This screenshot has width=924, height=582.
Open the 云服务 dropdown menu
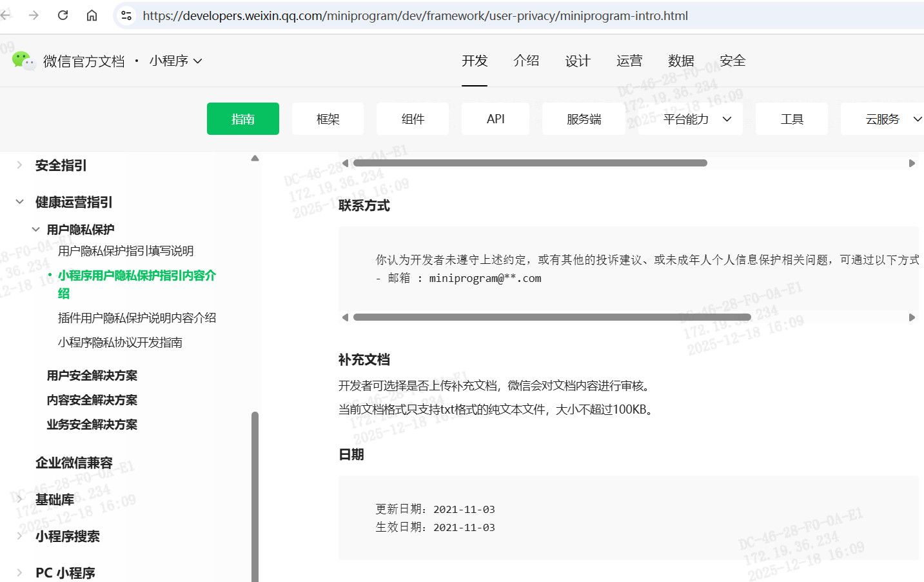[x=883, y=119]
